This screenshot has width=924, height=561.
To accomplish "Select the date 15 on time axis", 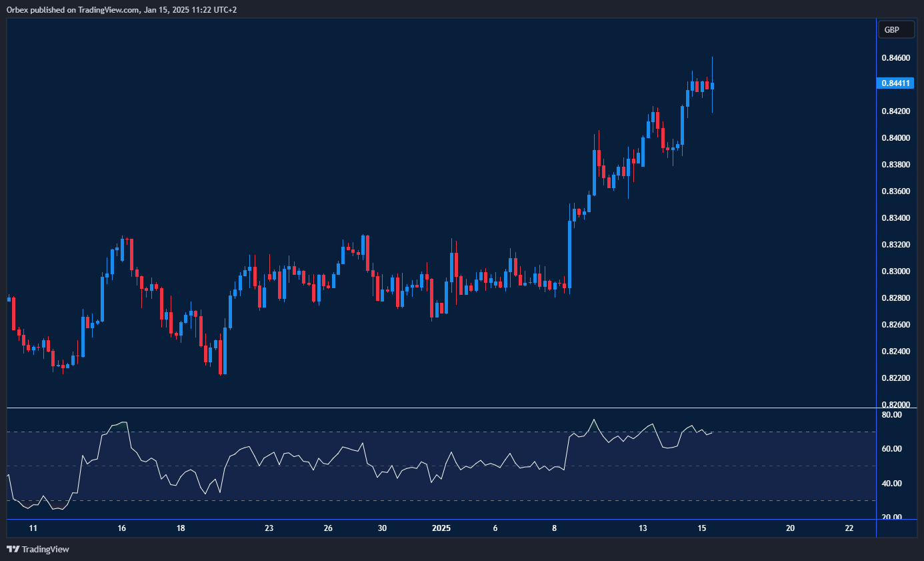I will (701, 528).
